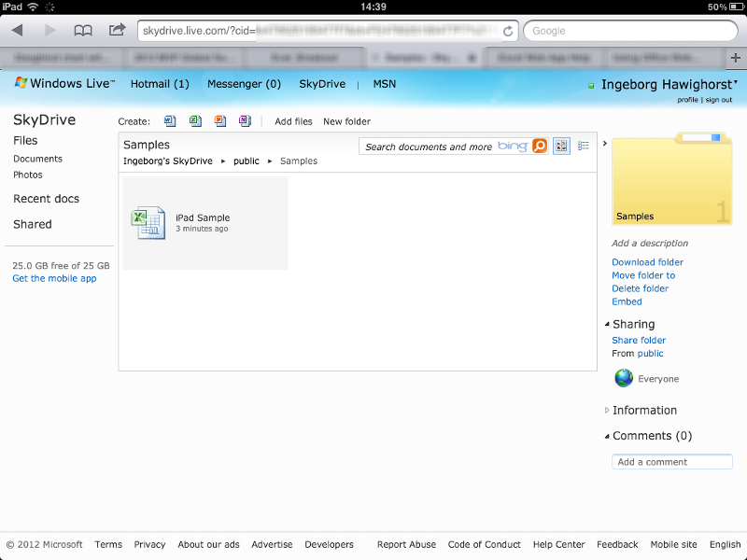The height and width of the screenshot is (560, 747).
Task: Select SkyDrive in the top navigation bar
Action: pos(322,84)
